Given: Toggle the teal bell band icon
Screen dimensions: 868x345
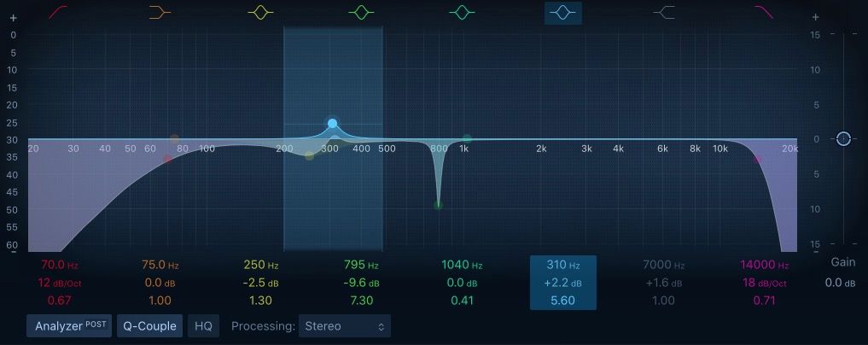Looking at the screenshot, I should click(463, 12).
